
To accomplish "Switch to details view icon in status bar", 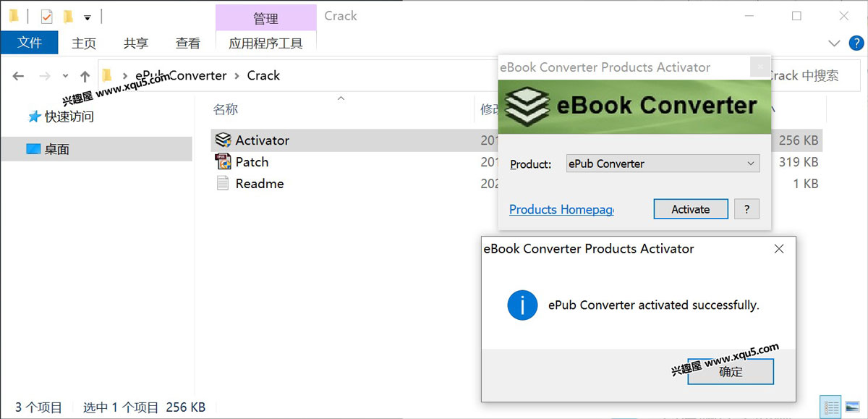I will pyautogui.click(x=831, y=407).
